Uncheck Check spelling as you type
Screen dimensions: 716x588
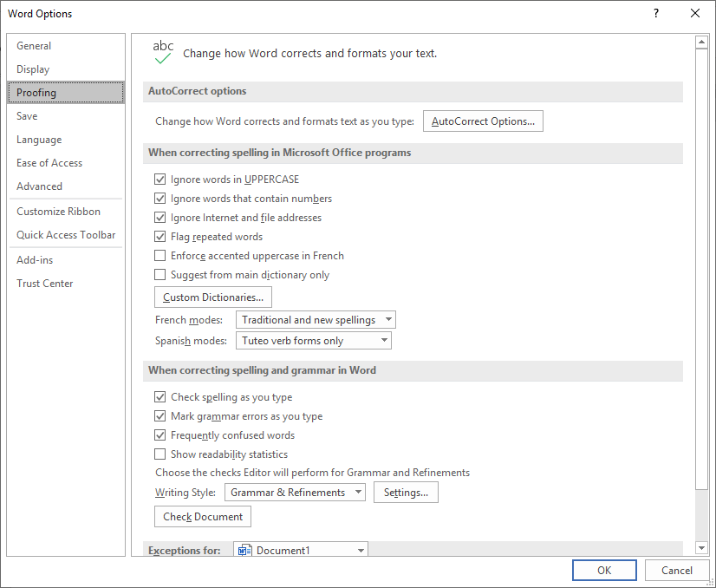tap(160, 397)
